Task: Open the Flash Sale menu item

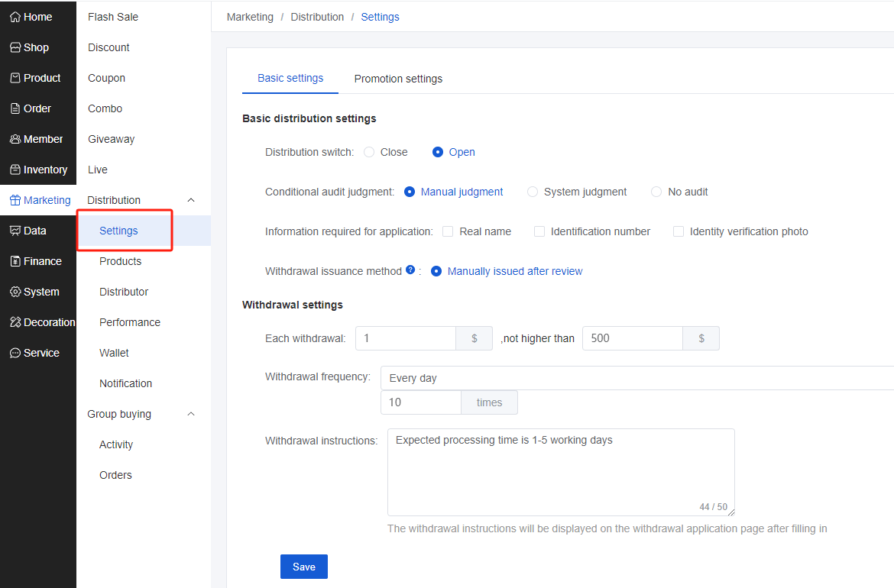Action: (x=113, y=17)
